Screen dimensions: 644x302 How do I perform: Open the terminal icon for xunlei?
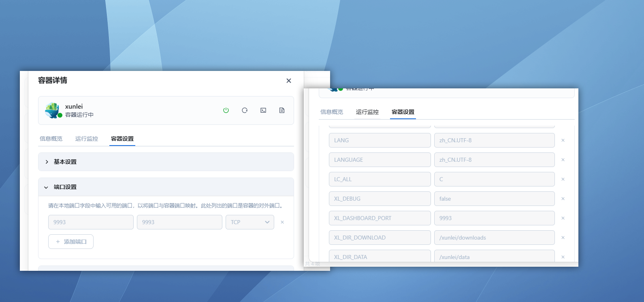click(x=263, y=110)
